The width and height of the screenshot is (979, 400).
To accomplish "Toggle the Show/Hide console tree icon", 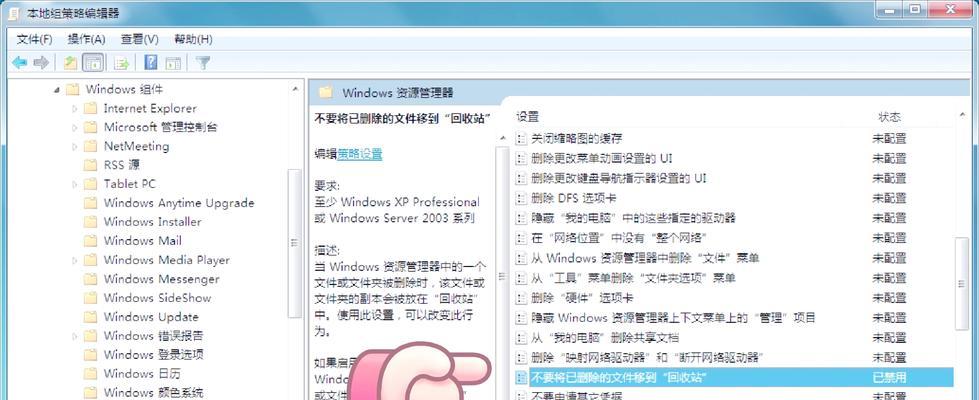I will click(x=93, y=62).
